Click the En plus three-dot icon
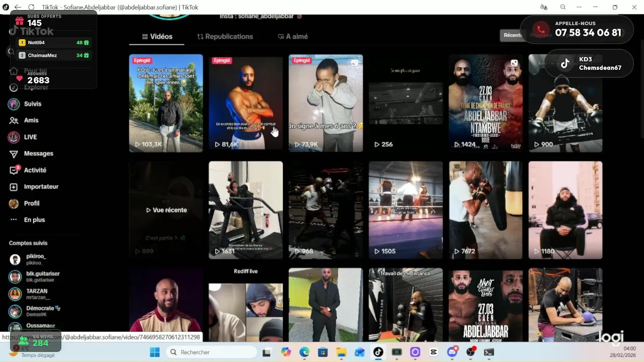Image resolution: width=644 pixels, height=362 pixels. click(14, 220)
